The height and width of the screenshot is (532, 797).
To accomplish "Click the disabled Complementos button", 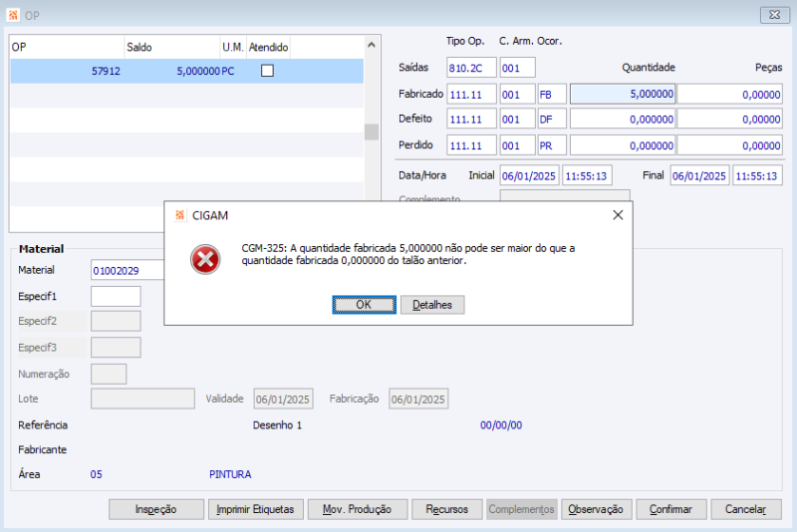I will pyautogui.click(x=521, y=509).
